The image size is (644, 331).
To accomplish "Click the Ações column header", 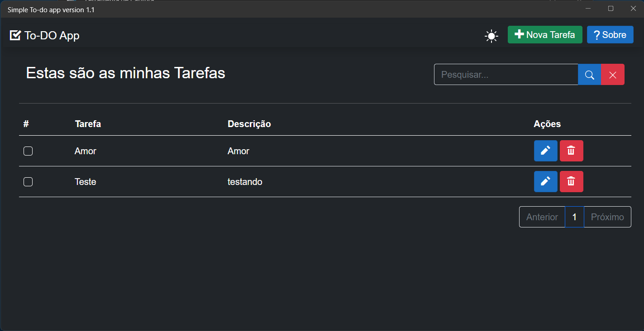I will coord(547,123).
